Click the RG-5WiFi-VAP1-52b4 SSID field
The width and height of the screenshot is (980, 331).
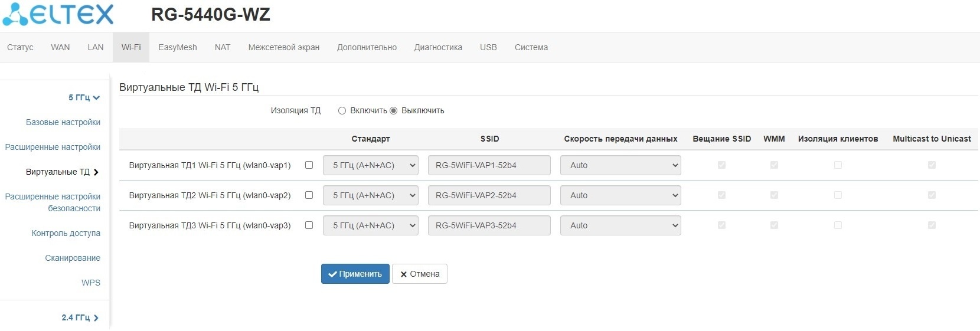(x=489, y=165)
